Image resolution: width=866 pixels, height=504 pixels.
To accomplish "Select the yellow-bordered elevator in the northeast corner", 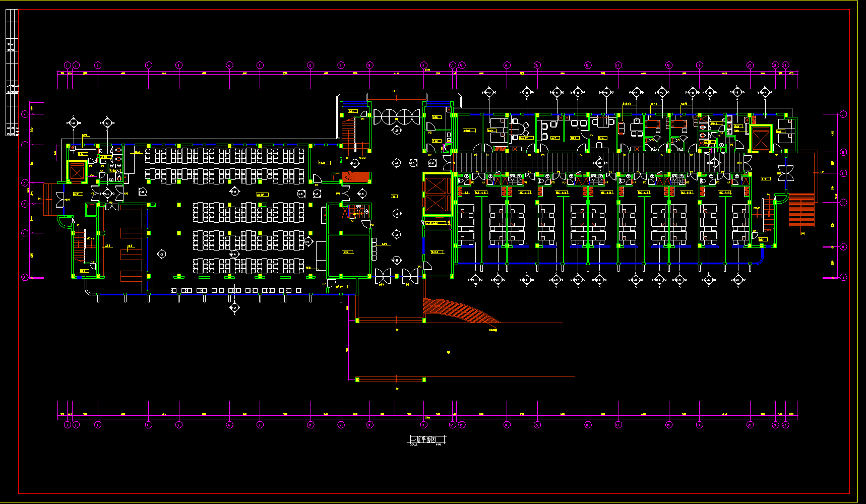I will [x=761, y=138].
